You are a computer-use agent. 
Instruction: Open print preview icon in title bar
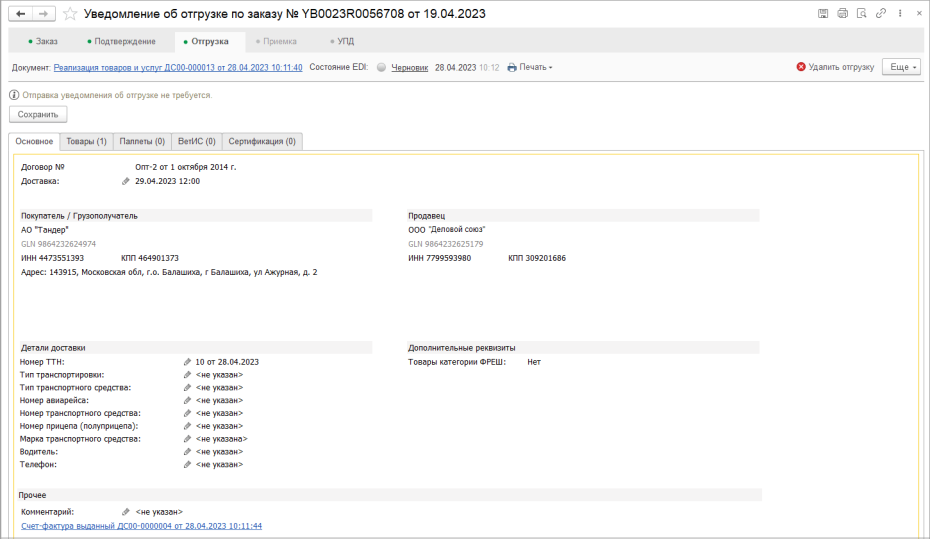pyautogui.click(x=862, y=13)
